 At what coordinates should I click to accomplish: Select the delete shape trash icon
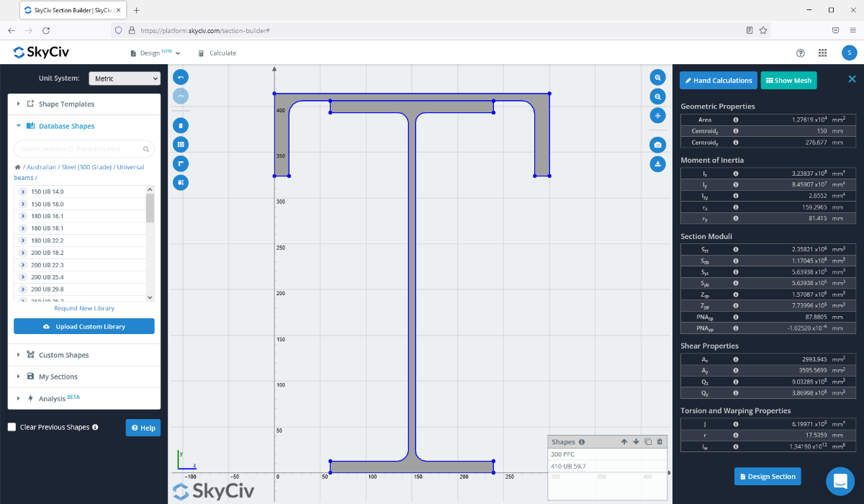tap(180, 125)
